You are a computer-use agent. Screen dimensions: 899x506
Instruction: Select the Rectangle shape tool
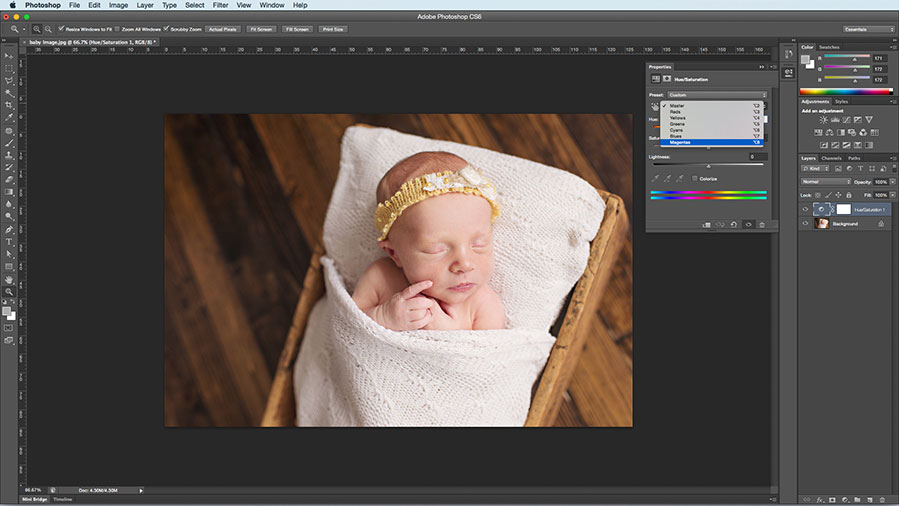[9, 267]
